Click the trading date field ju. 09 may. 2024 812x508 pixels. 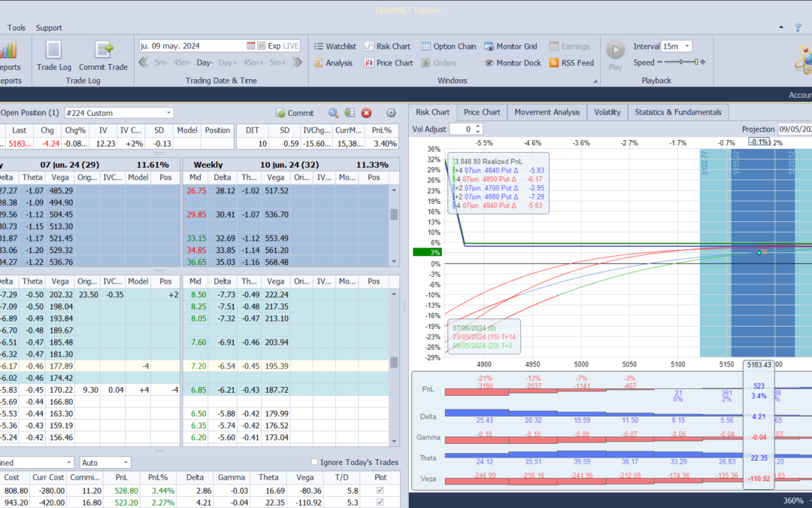pos(192,46)
